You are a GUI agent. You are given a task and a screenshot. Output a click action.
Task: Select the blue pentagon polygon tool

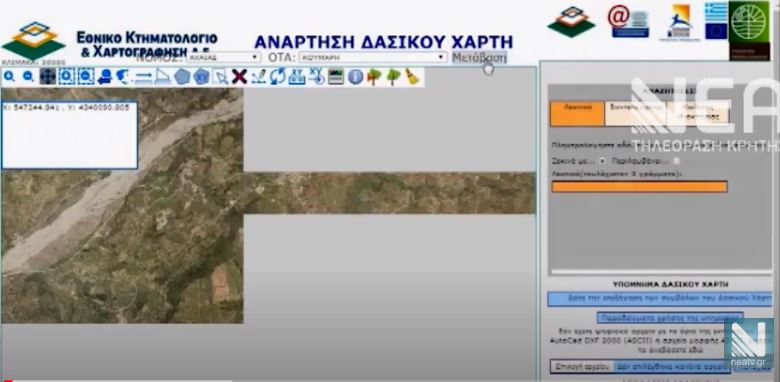(182, 77)
